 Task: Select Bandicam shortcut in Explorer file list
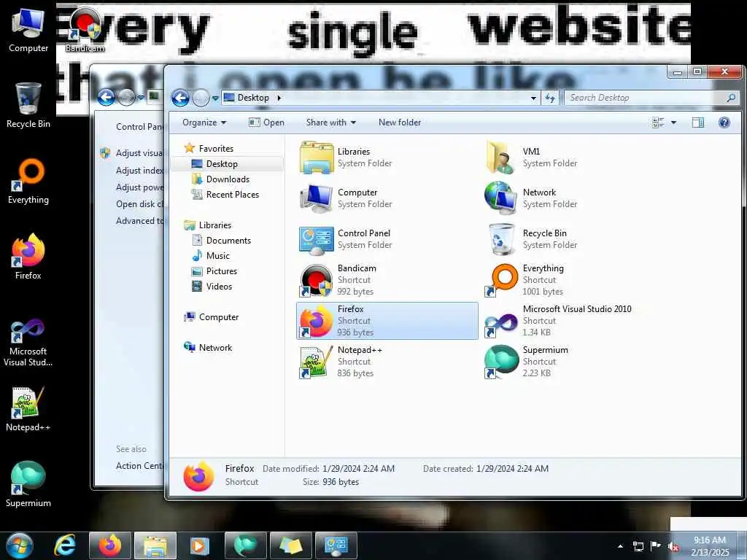(x=315, y=281)
